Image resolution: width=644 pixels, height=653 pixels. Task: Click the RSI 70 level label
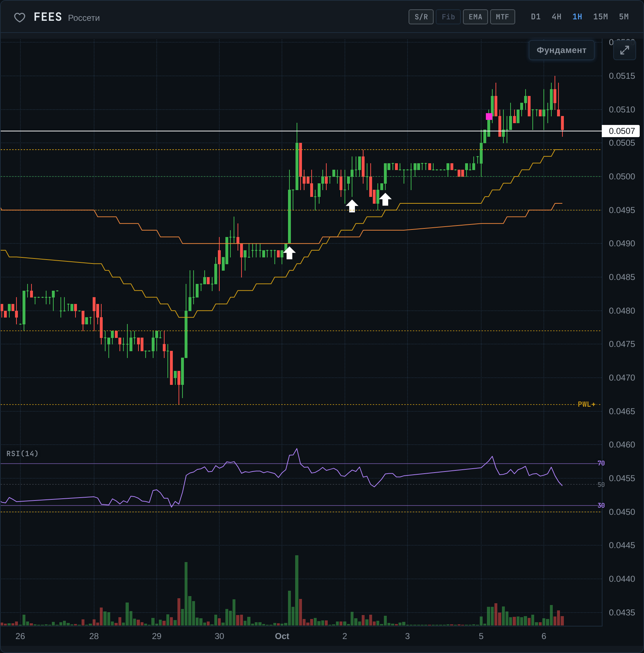click(x=601, y=463)
